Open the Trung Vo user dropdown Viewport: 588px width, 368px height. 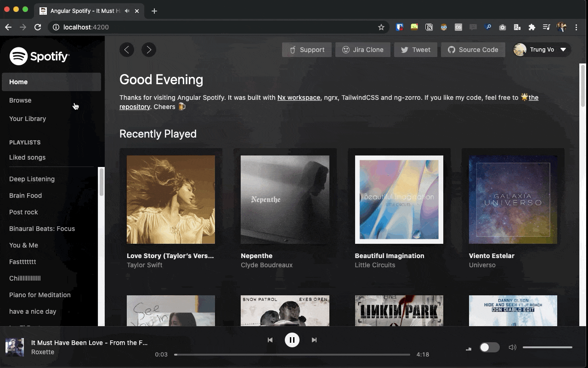(x=542, y=50)
